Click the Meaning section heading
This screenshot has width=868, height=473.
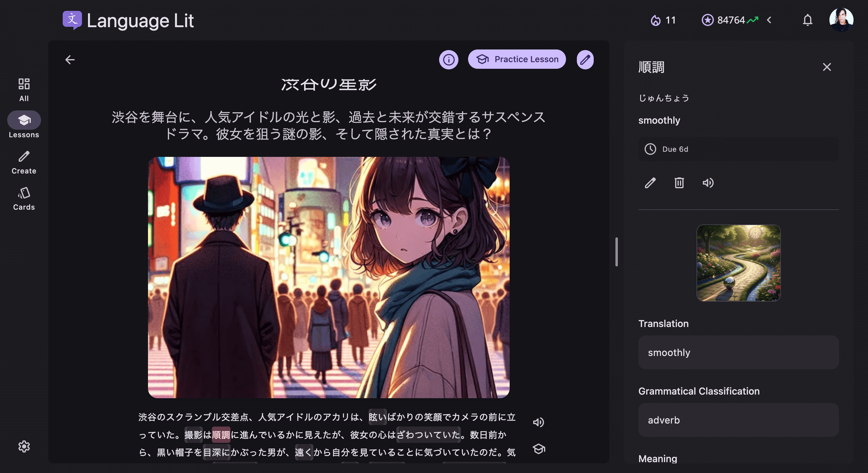pyautogui.click(x=657, y=459)
